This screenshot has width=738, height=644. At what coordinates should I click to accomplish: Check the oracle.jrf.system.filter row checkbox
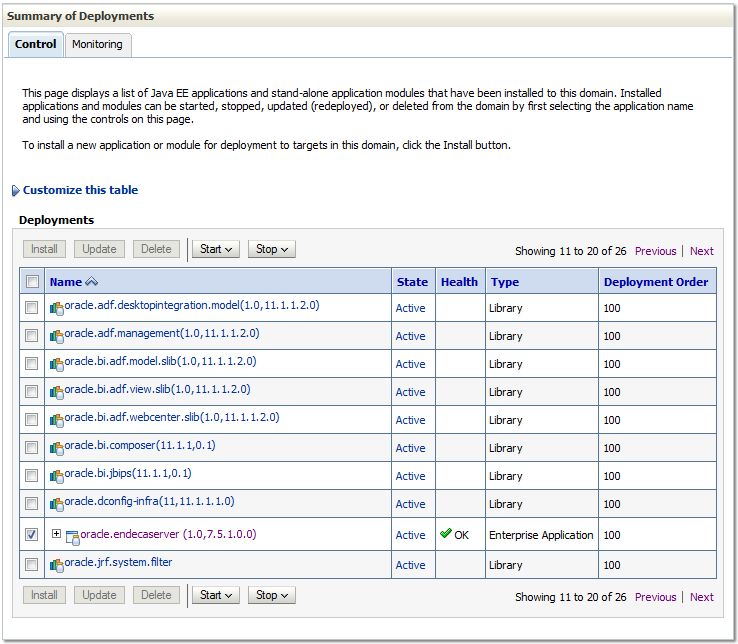click(x=32, y=564)
